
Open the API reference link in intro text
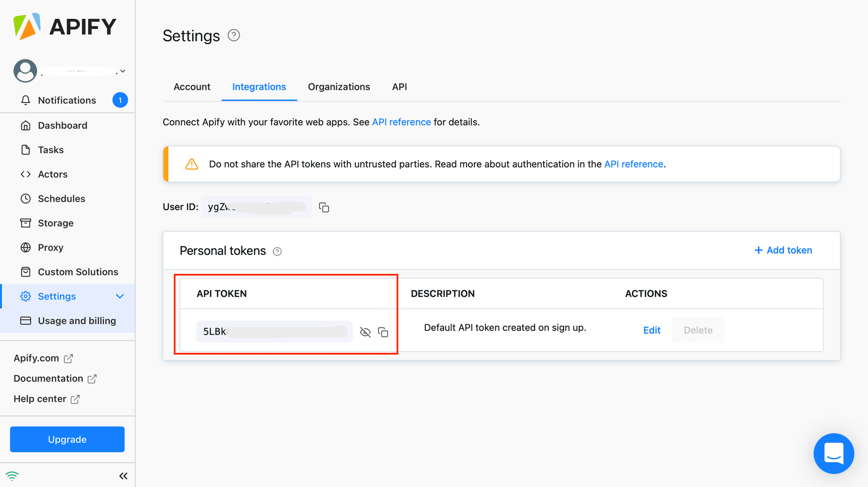[401, 122]
